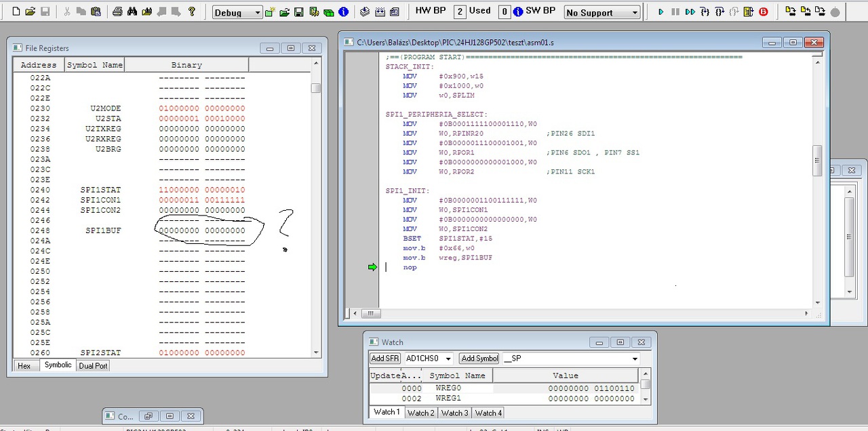The image size is (868, 431).
Task: Click the Save Workspace disk icon
Action: pos(298,12)
